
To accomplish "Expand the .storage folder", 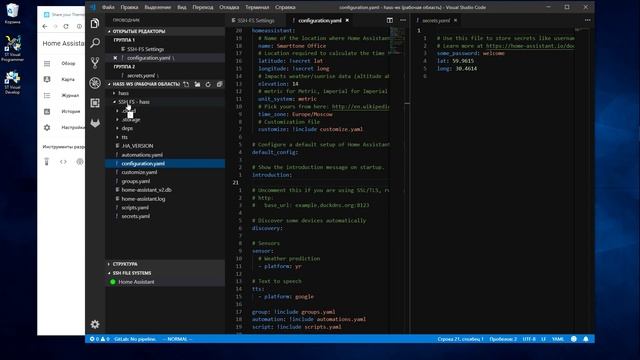I will 131,120.
